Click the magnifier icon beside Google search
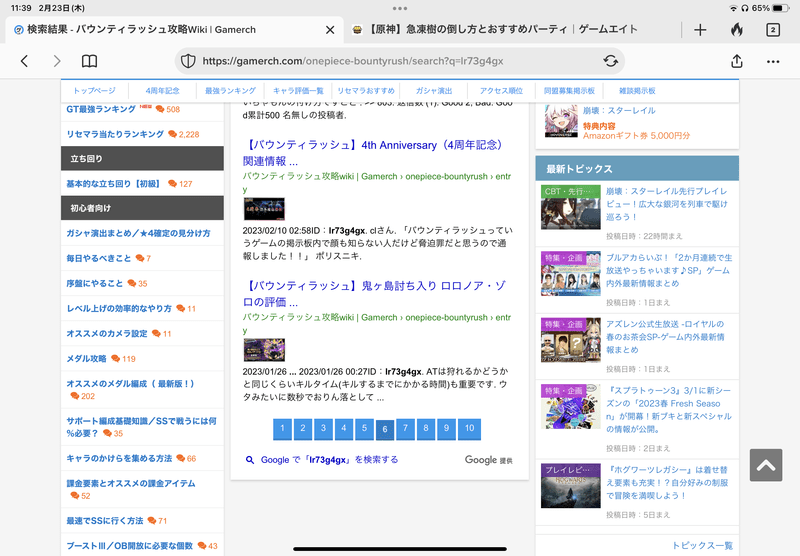The image size is (800, 556). 250,460
